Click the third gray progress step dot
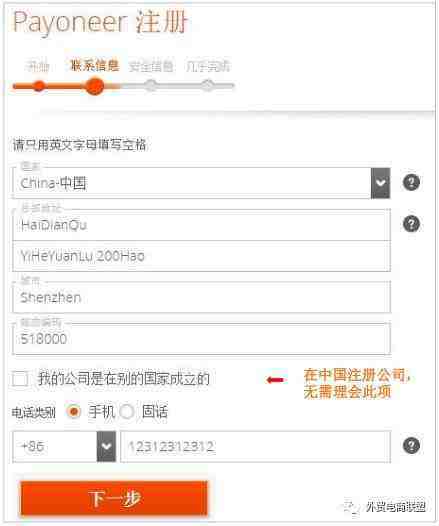This screenshot has height=526, width=439. point(151,86)
